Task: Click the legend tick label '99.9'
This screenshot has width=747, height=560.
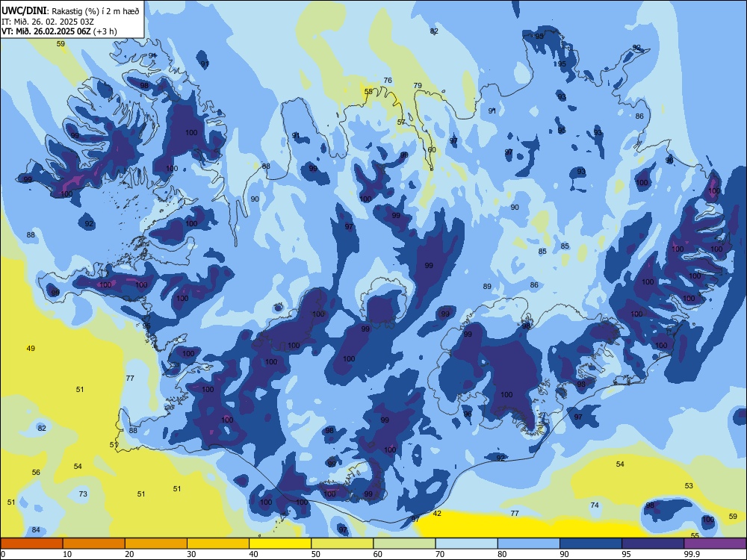Action: (x=692, y=554)
